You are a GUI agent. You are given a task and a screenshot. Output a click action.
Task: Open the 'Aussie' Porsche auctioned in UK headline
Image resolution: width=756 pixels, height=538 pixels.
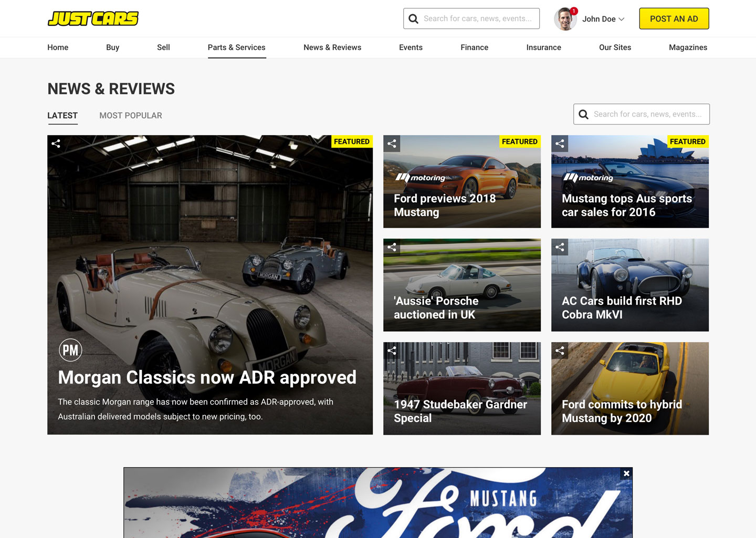[436, 308]
